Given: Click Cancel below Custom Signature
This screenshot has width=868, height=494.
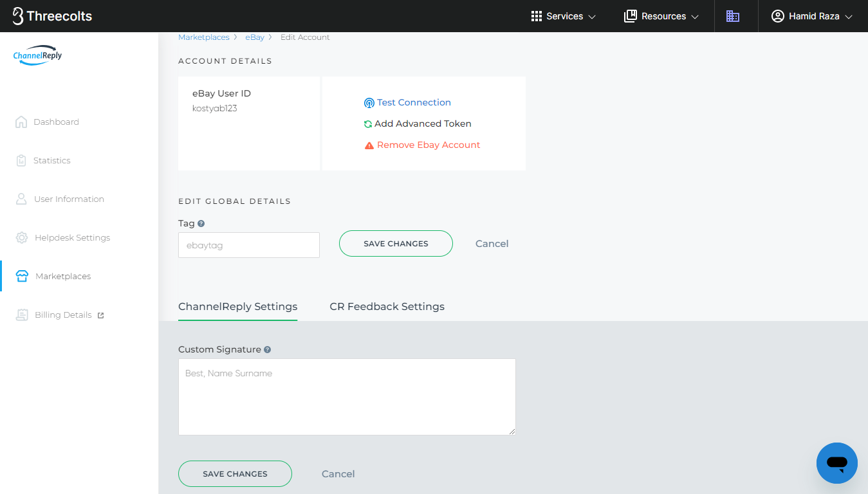Looking at the screenshot, I should (x=338, y=474).
